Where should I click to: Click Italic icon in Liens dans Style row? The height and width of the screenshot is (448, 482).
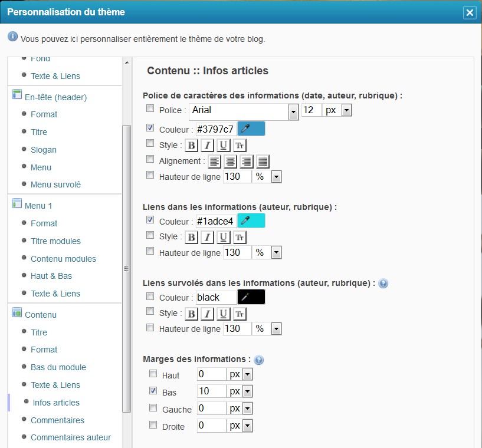[207, 238]
